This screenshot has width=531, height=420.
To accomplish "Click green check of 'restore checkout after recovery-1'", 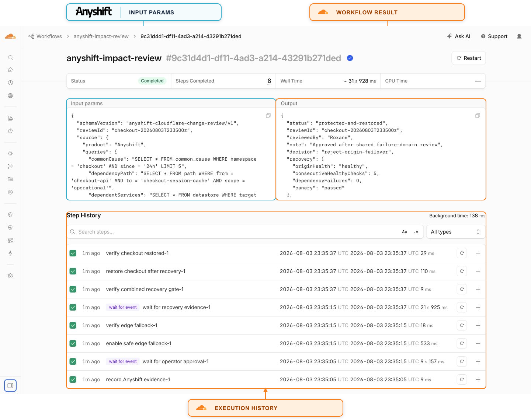I will 73,271.
